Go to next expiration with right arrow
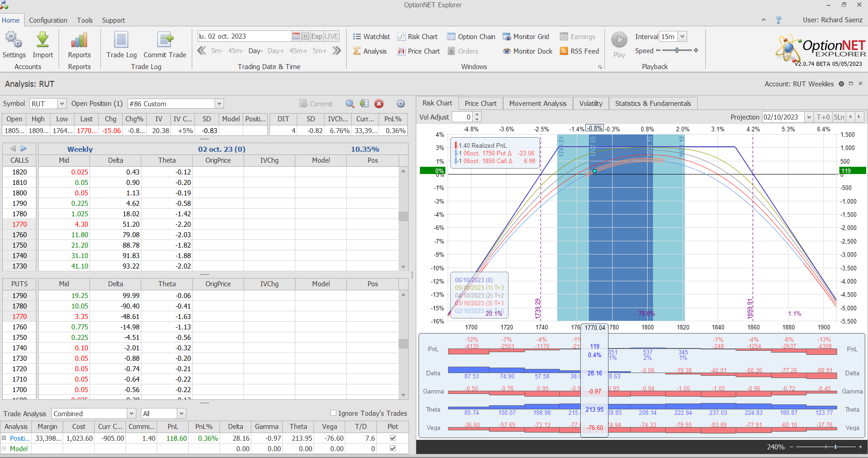The height and width of the screenshot is (458, 868). (24, 149)
